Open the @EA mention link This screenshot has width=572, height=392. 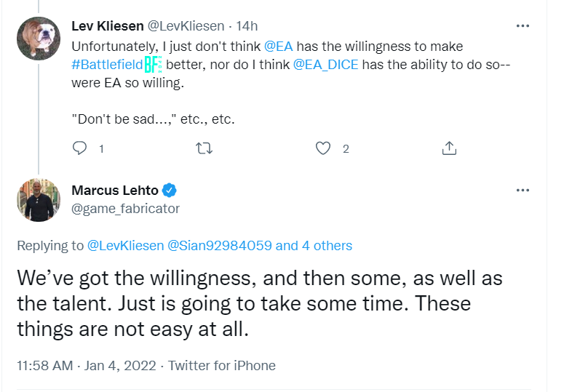coord(279,47)
